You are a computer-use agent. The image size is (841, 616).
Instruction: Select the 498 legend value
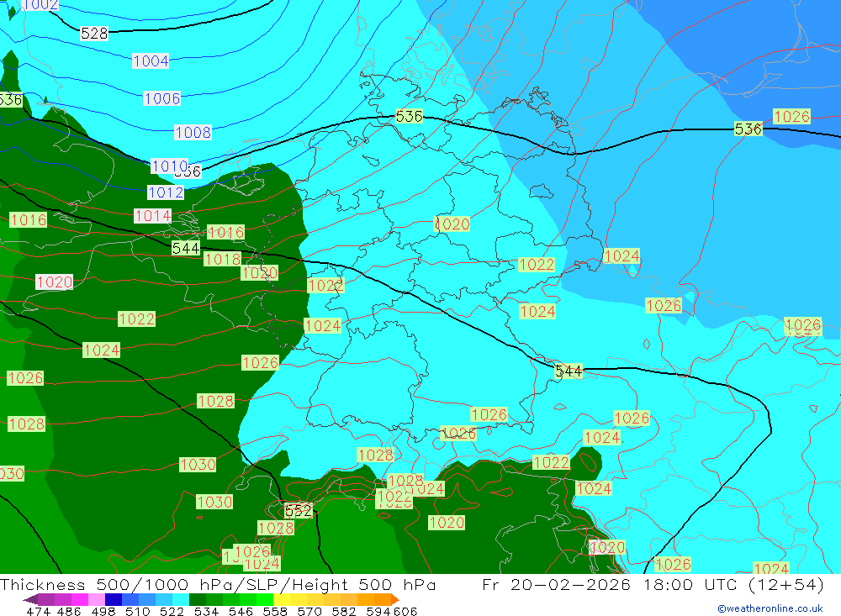click(102, 611)
